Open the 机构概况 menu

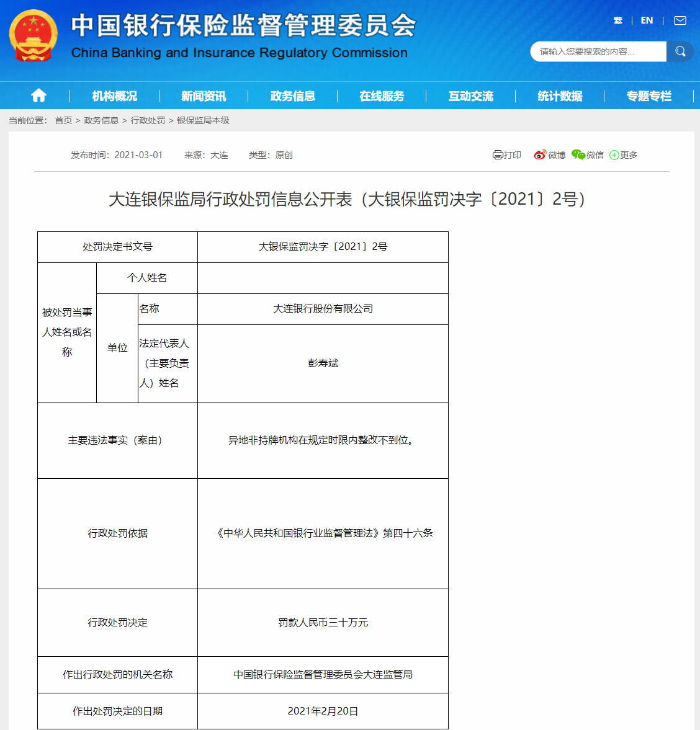click(x=115, y=96)
